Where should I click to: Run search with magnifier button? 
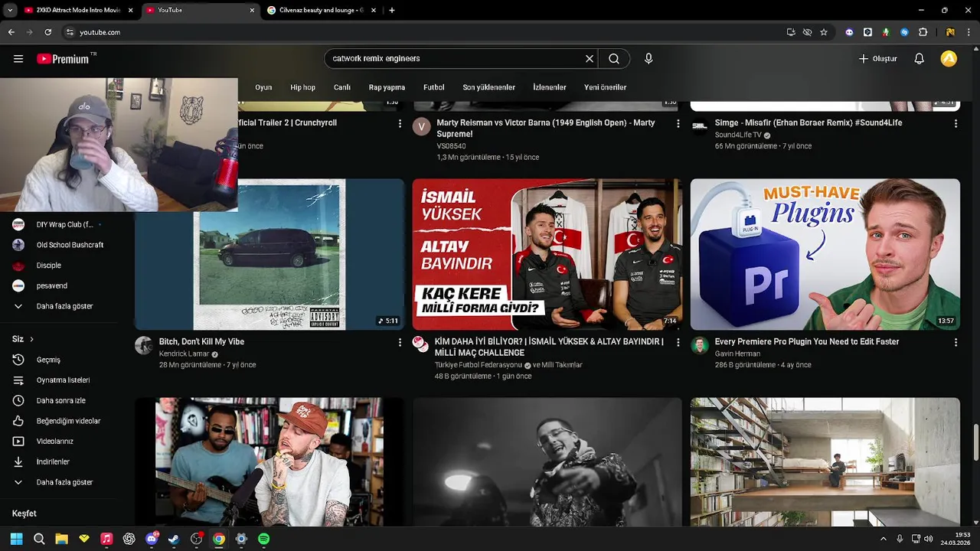pos(614,59)
